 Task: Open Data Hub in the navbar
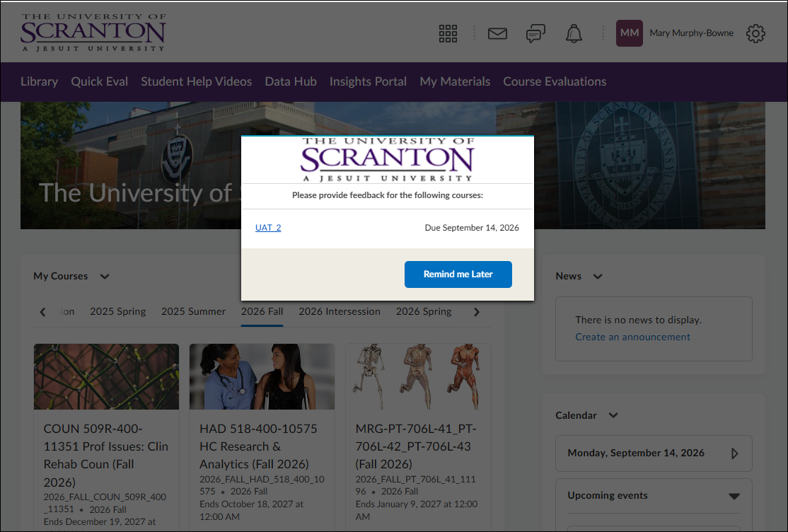pyautogui.click(x=291, y=81)
